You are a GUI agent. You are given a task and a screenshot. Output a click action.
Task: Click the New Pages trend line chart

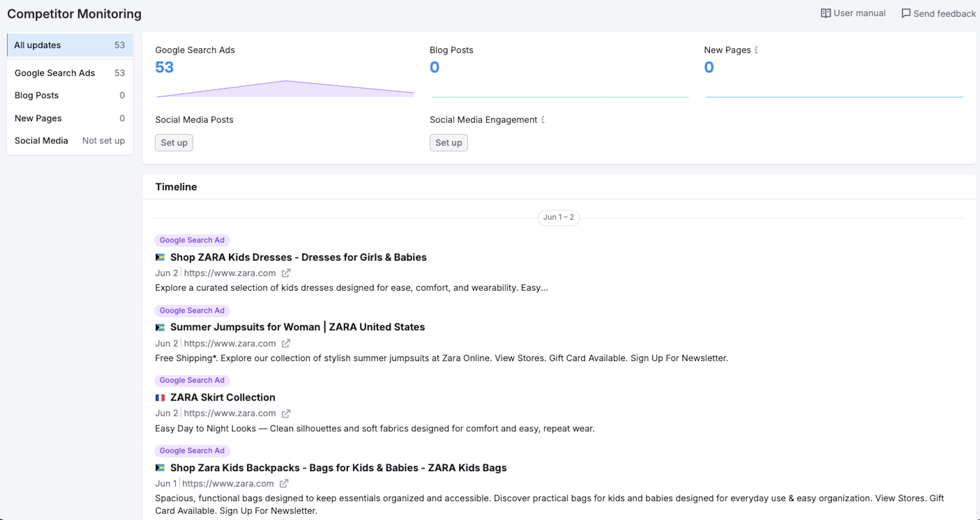835,97
